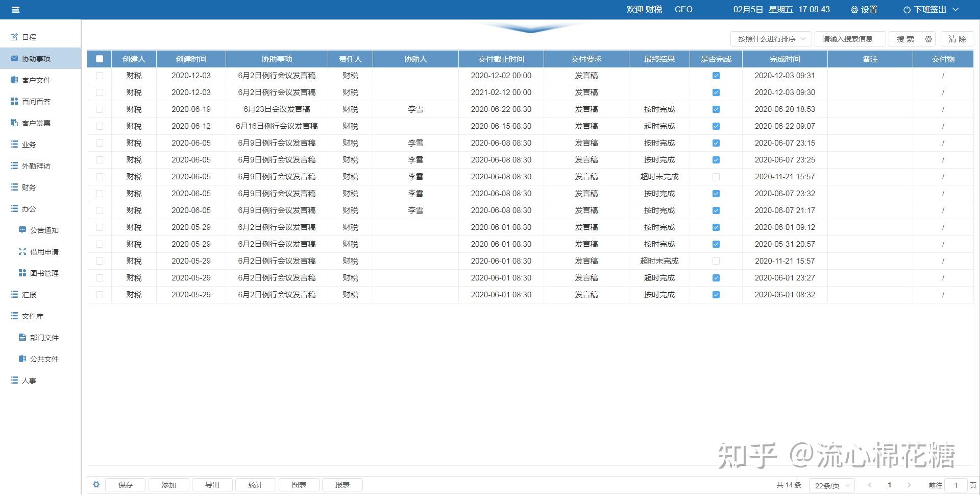Open the 22条/页 page size dropdown

coord(832,485)
